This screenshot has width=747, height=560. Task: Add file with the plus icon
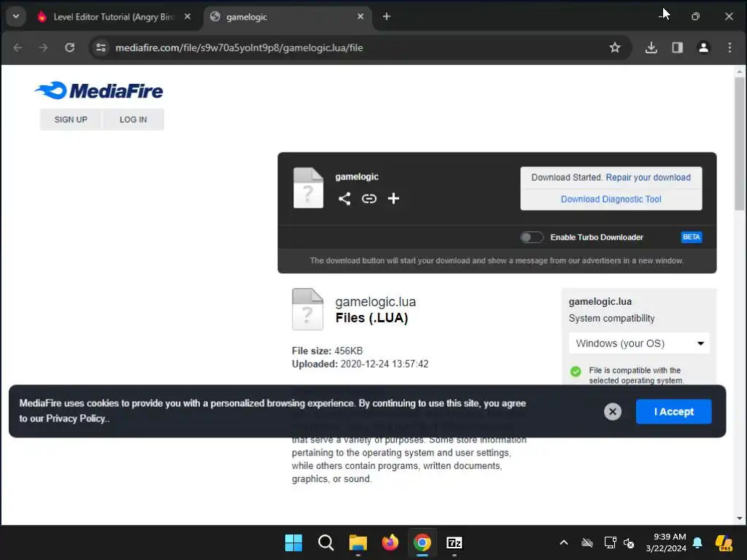click(393, 198)
